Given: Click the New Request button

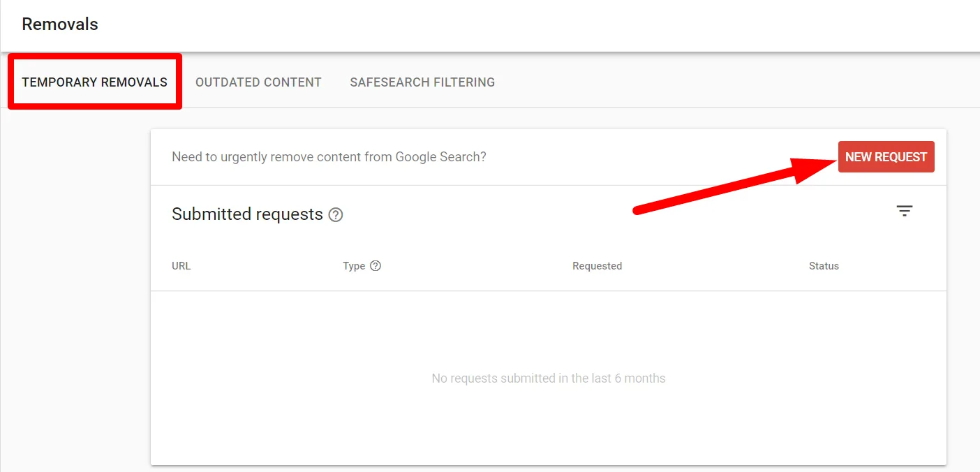Looking at the screenshot, I should click(886, 157).
